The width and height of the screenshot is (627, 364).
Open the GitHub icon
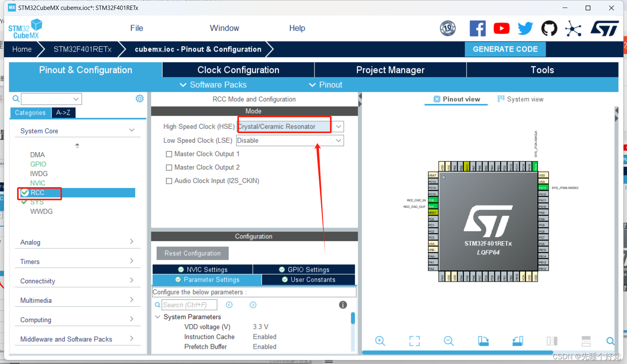(x=549, y=29)
